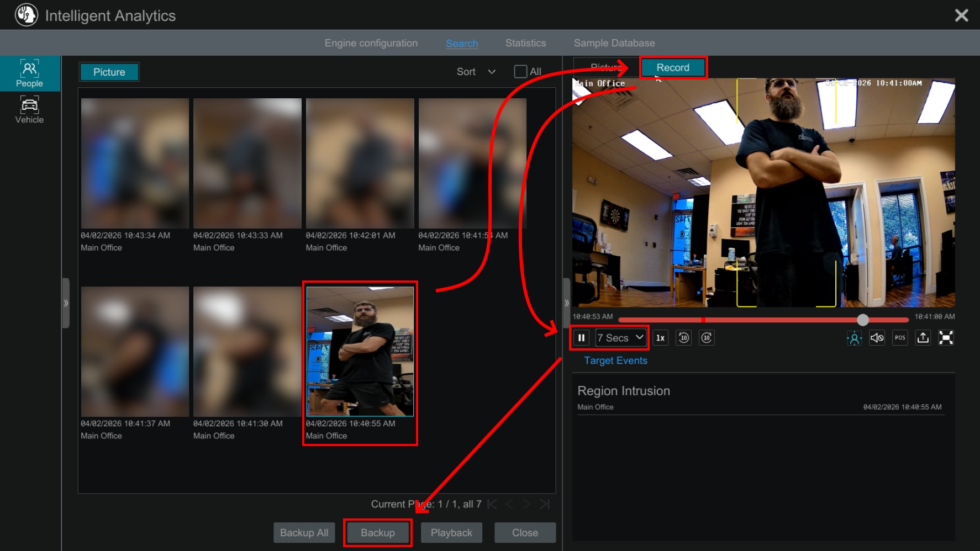This screenshot has width=980, height=551.
Task: Enter fullscreen video view
Action: pos(946,338)
